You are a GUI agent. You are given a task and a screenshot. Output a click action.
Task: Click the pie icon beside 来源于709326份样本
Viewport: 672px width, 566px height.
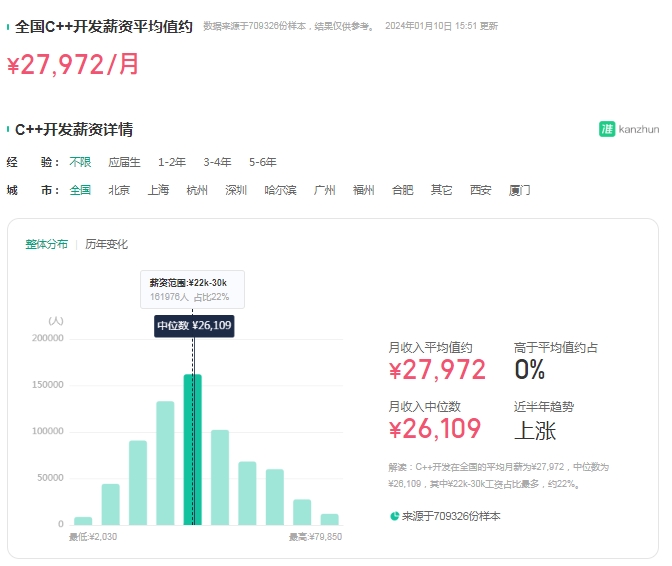coord(395,516)
